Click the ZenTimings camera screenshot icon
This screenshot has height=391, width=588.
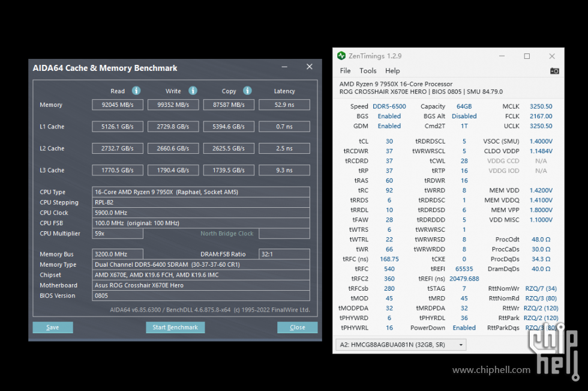pyautogui.click(x=554, y=71)
